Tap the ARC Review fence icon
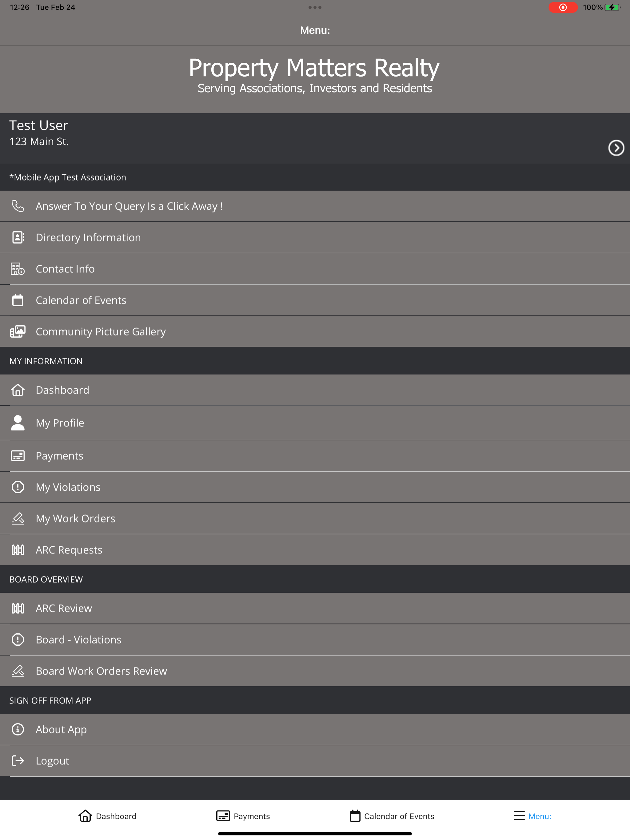 18,608
